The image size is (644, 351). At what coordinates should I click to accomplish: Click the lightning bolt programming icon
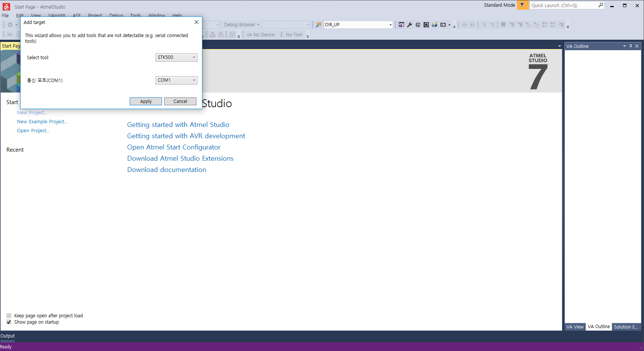pyautogui.click(x=434, y=25)
